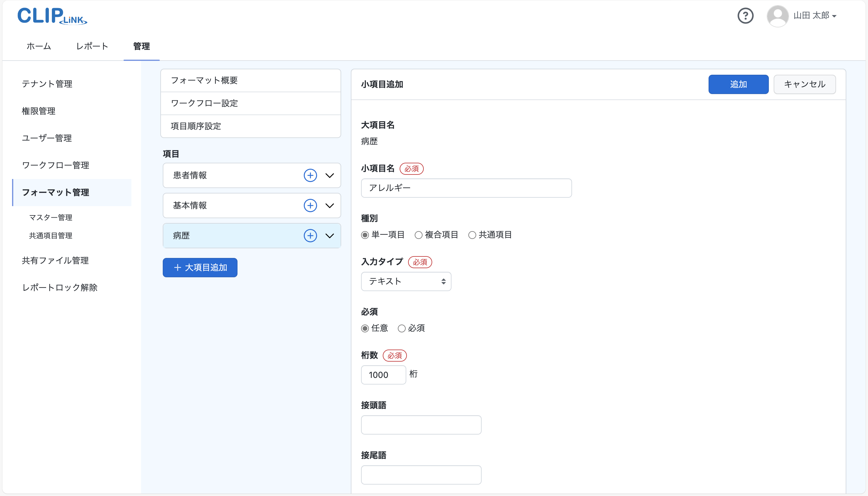868x496 pixels.
Task: Click the CLIP LINK logo
Action: pyautogui.click(x=52, y=16)
